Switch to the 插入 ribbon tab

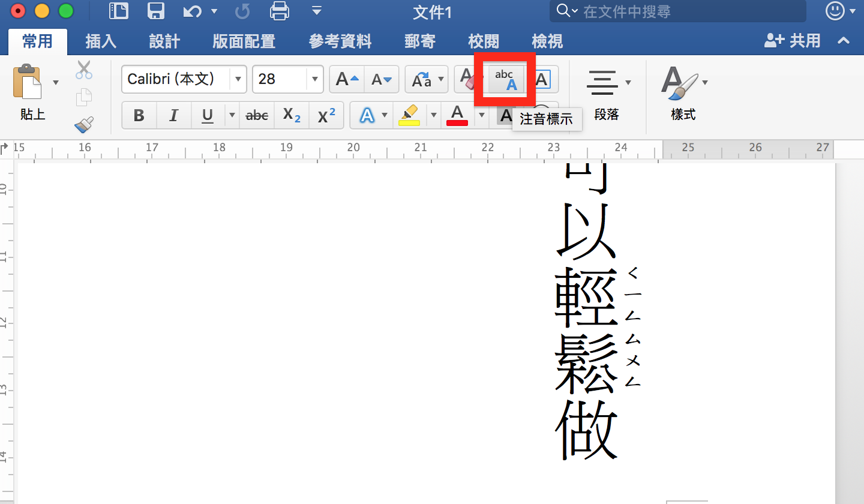point(101,41)
